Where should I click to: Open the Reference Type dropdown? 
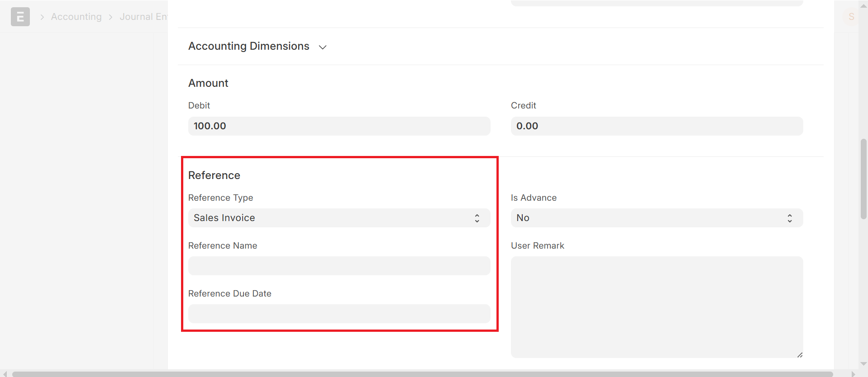[339, 218]
